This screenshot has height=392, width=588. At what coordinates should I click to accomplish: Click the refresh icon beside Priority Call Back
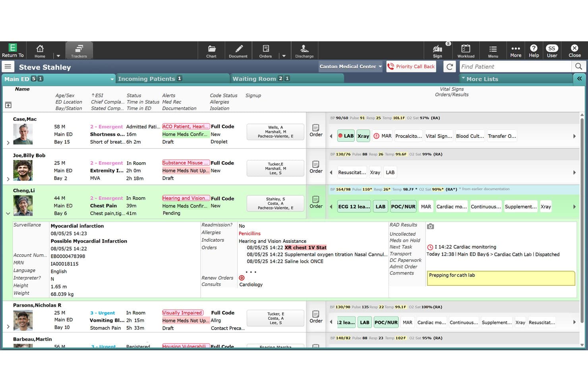pyautogui.click(x=449, y=67)
